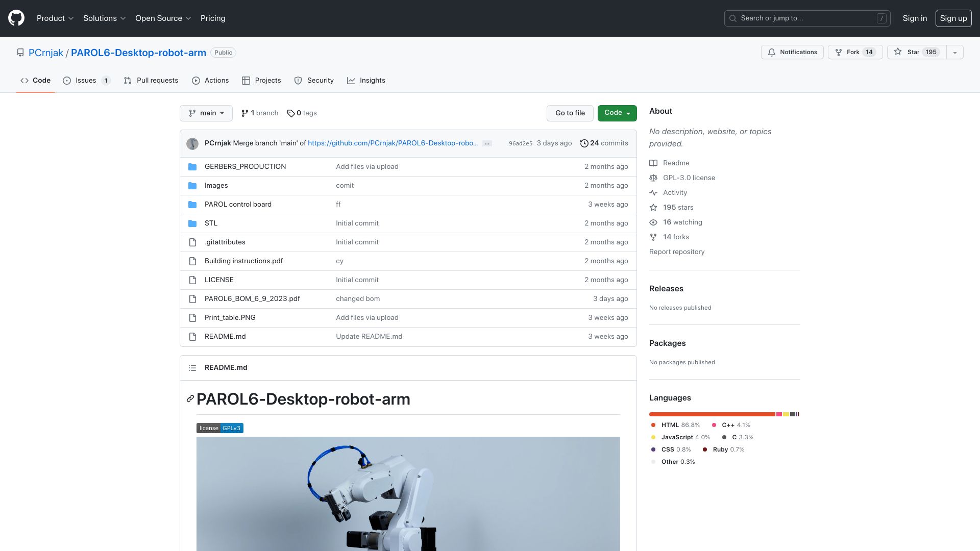980x551 pixels.
Task: Open Building instructions.pdf file
Action: pos(243,261)
